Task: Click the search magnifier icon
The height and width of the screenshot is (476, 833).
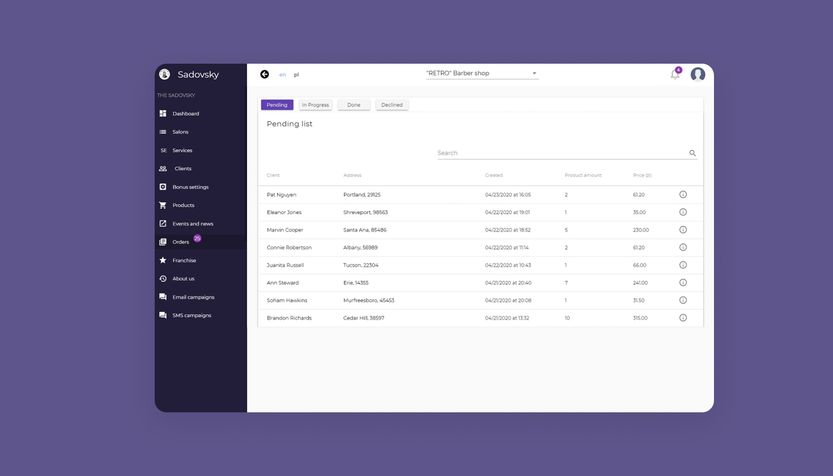Action: [692, 153]
